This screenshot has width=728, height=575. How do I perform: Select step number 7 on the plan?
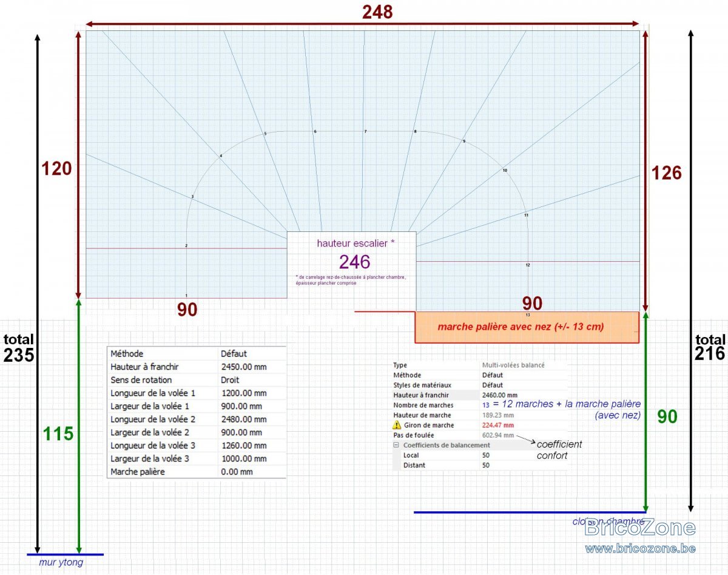coord(365,131)
